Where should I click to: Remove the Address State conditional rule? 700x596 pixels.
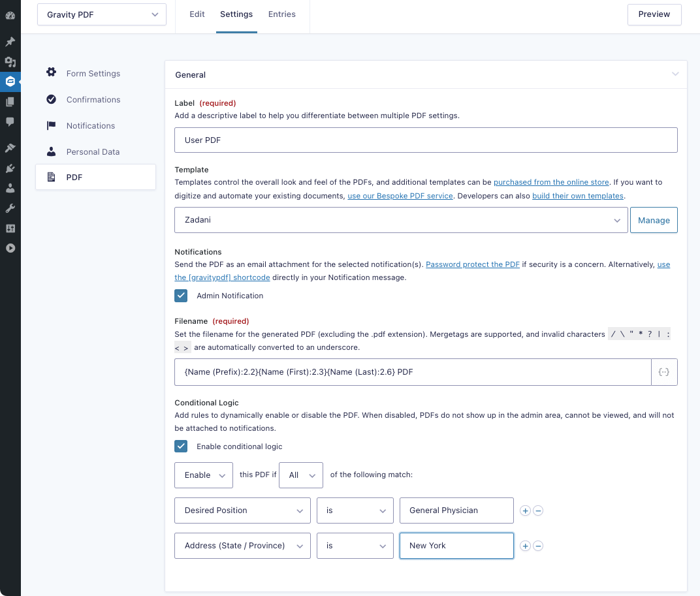538,546
